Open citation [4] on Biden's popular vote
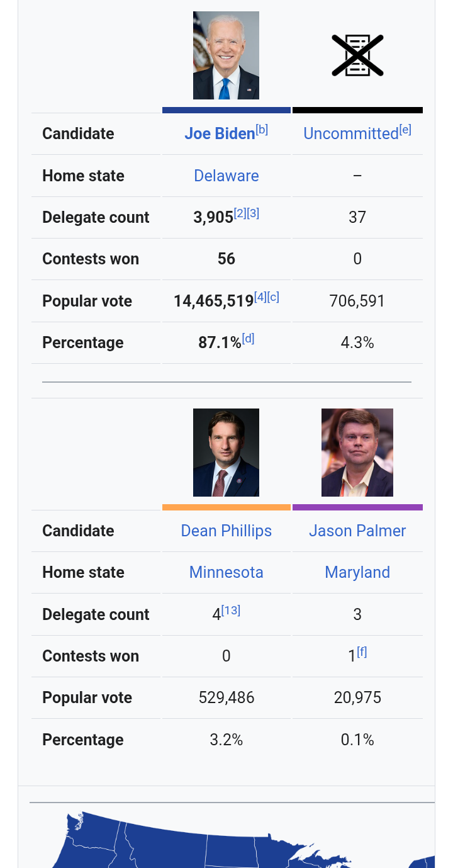 (x=260, y=297)
